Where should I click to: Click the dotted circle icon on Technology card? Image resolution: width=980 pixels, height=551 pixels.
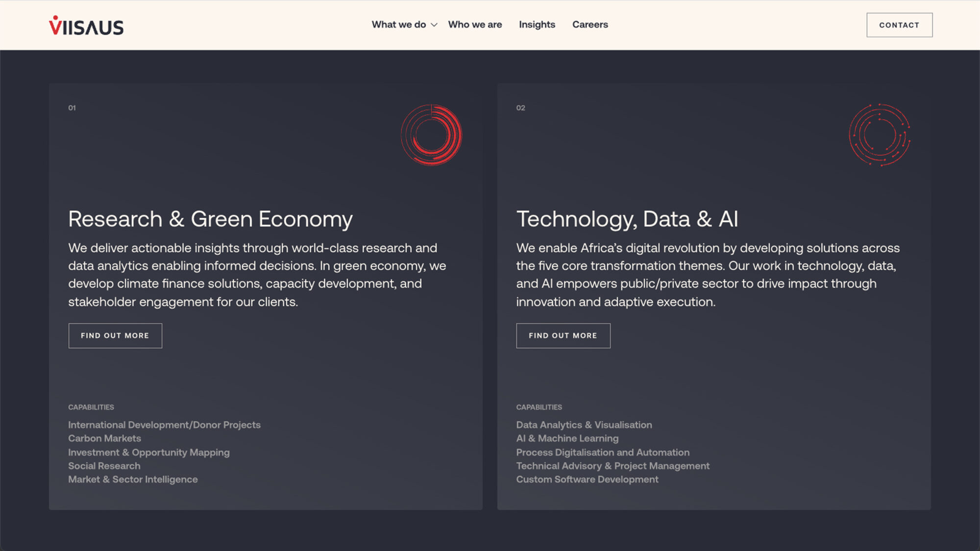[x=880, y=135]
